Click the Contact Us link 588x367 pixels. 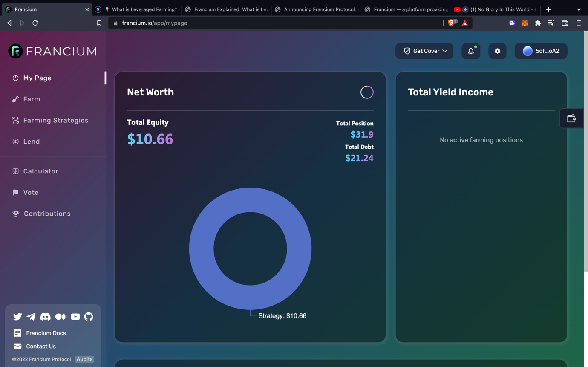point(35,347)
